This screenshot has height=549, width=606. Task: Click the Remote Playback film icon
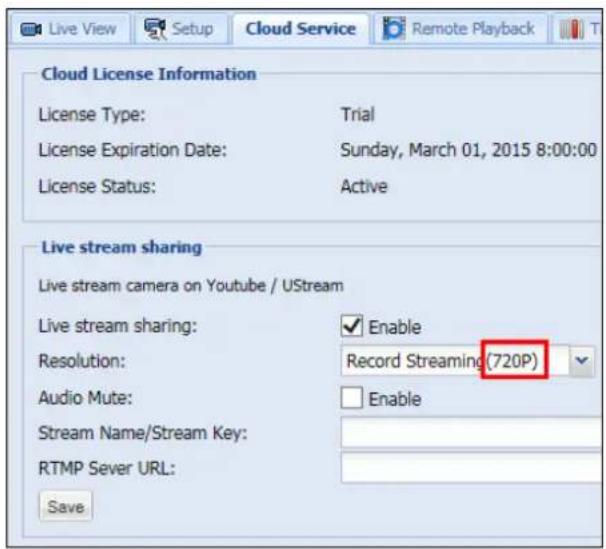(394, 29)
